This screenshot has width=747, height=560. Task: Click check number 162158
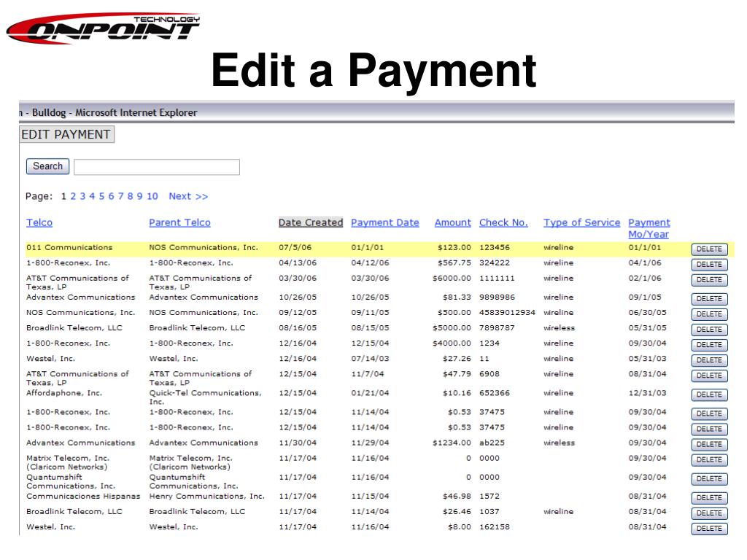(495, 526)
